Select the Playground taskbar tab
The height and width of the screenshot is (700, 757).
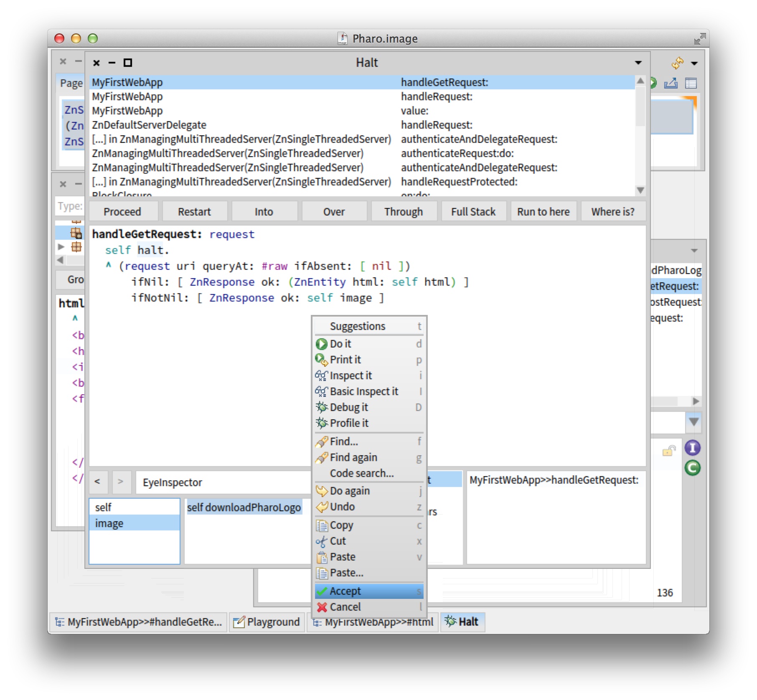pyautogui.click(x=268, y=622)
